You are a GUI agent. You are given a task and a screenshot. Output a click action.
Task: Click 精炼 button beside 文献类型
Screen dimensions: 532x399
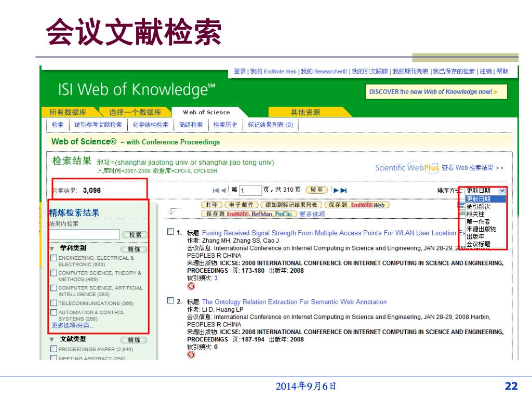point(134,340)
